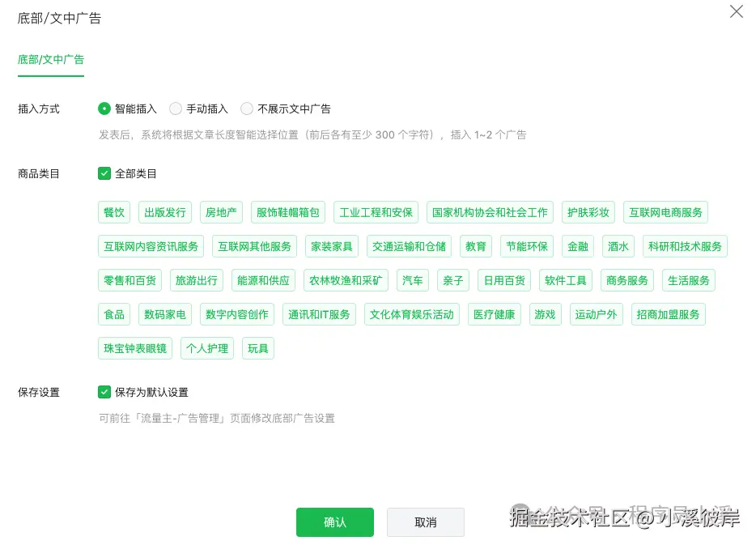Toggle the 房地产 category tag
This screenshot has width=756, height=545.
(x=220, y=212)
